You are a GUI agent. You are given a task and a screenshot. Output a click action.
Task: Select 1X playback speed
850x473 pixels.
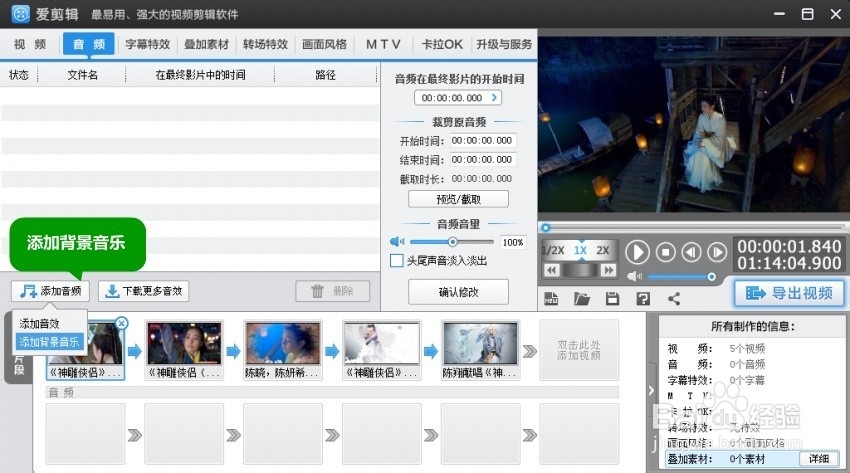[580, 250]
